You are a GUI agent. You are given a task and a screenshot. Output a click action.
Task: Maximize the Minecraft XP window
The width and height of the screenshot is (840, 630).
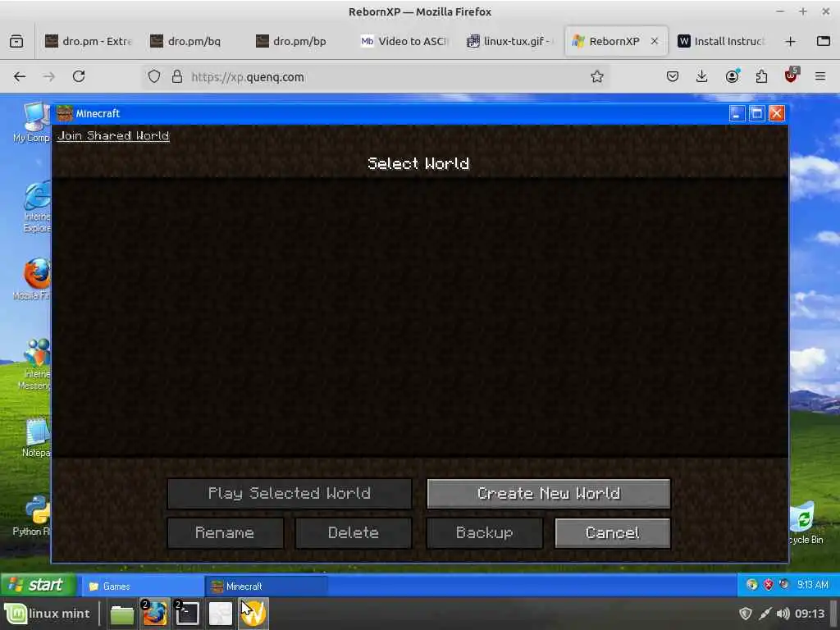click(x=756, y=113)
